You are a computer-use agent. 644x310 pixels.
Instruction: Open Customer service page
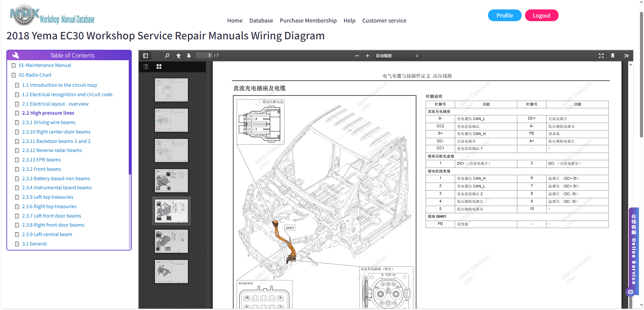tap(384, 21)
